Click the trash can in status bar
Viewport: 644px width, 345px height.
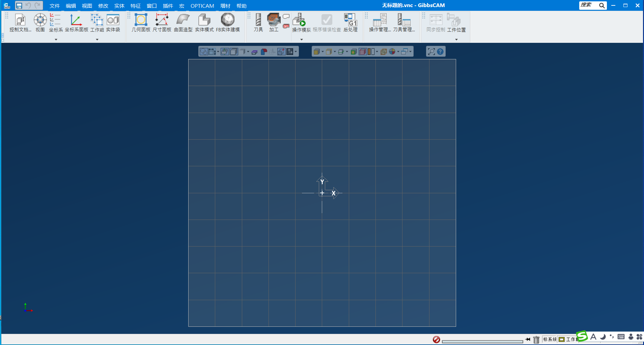click(536, 340)
